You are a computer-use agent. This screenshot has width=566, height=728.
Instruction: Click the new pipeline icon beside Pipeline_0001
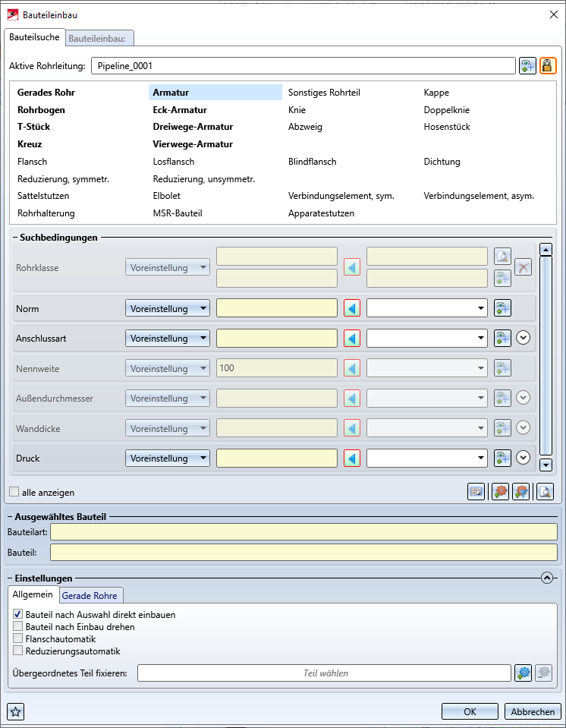point(527,66)
